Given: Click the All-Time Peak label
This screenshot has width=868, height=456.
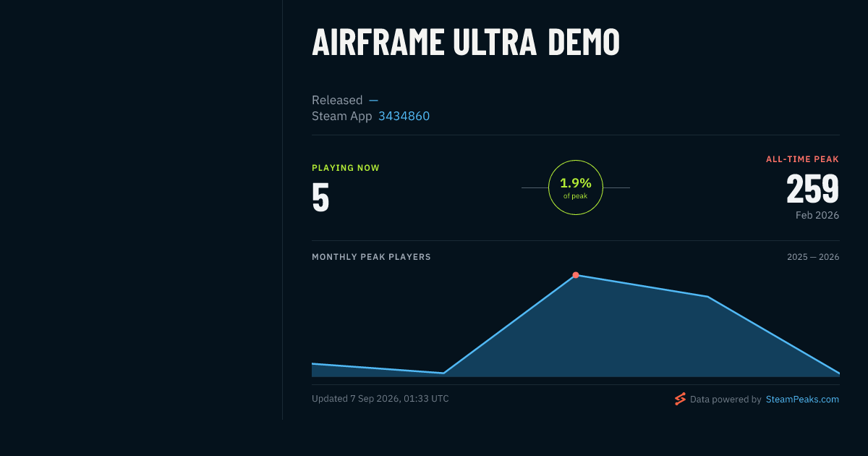Looking at the screenshot, I should (x=803, y=159).
